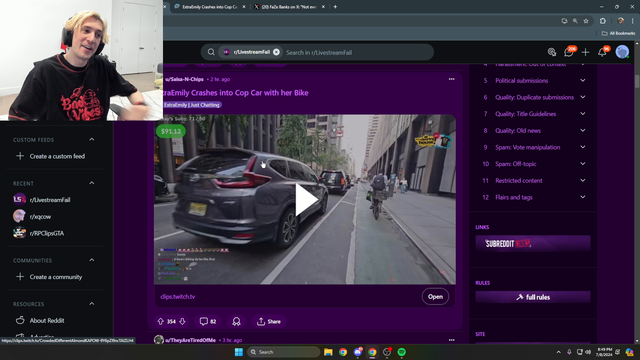Collapse the Custom Feeds section
The image size is (640, 360).
[x=92, y=140]
